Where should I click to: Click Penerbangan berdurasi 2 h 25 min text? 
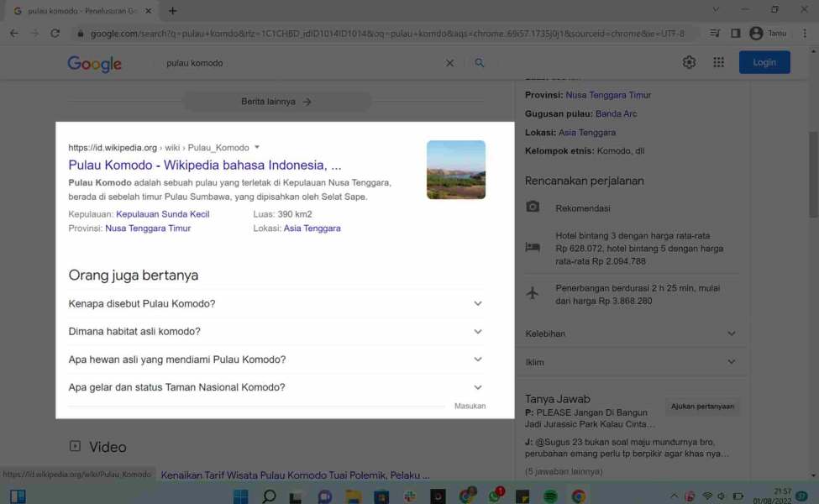pyautogui.click(x=638, y=295)
